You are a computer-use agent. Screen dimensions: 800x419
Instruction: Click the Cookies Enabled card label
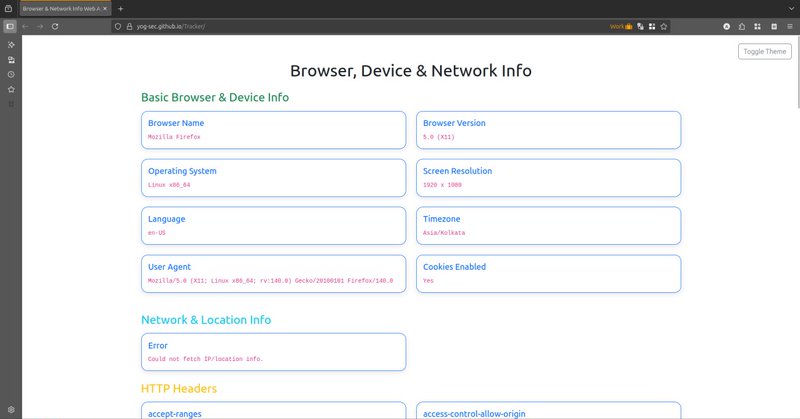click(454, 267)
